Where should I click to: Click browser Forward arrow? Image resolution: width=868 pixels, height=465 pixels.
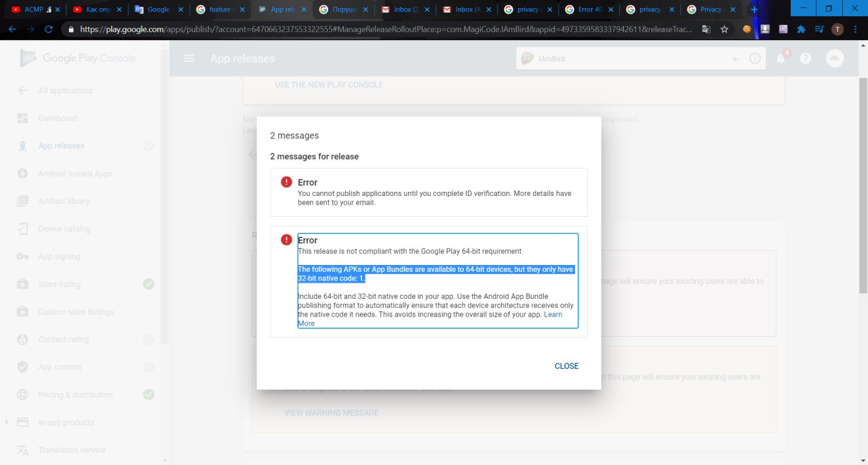coord(31,29)
